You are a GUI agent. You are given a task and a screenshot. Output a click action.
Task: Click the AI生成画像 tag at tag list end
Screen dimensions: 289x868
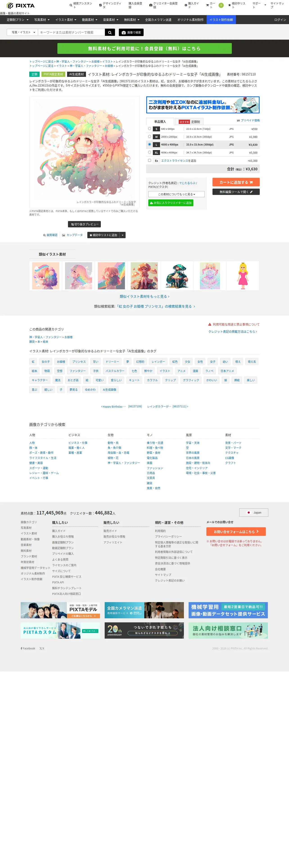[x=109, y=390]
